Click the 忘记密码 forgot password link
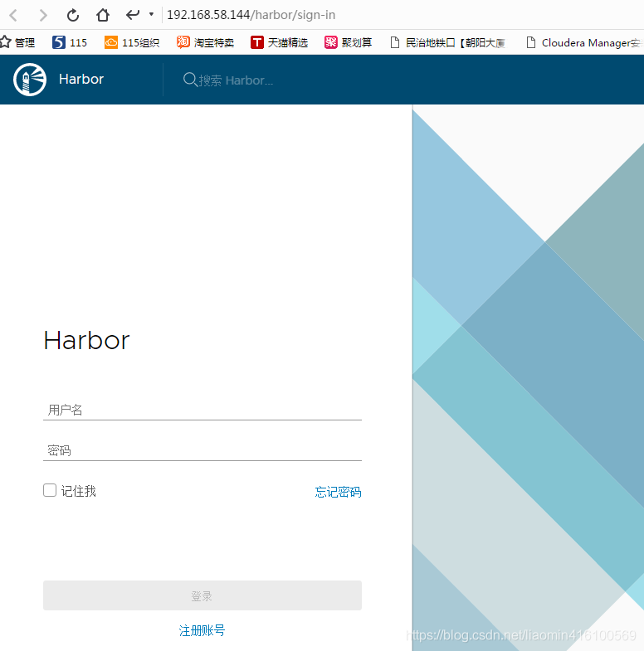This screenshot has width=644, height=651. point(339,492)
